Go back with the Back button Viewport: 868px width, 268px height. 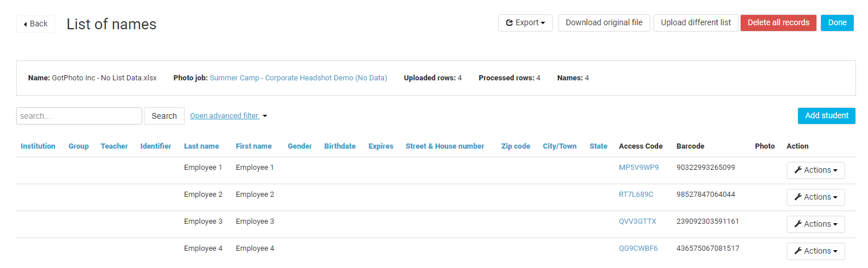(x=36, y=24)
